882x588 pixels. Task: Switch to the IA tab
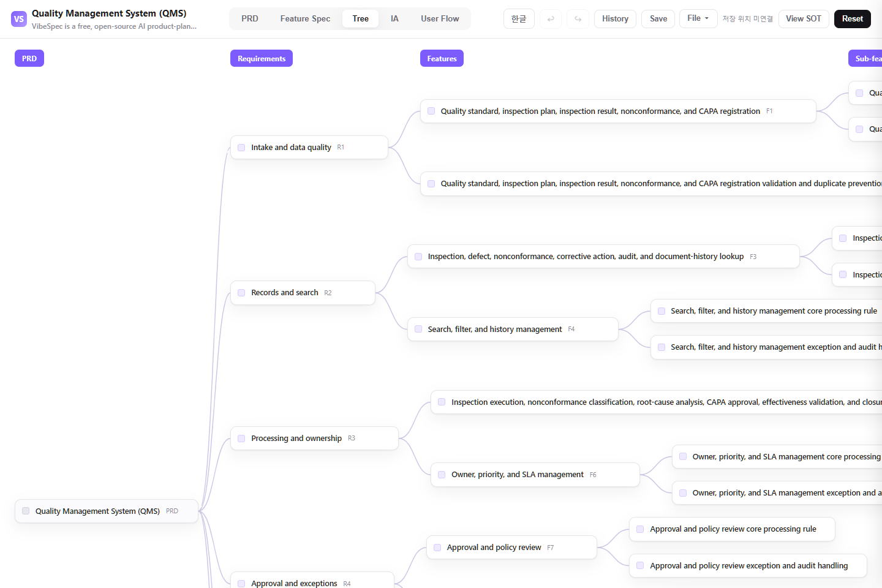pyautogui.click(x=394, y=19)
